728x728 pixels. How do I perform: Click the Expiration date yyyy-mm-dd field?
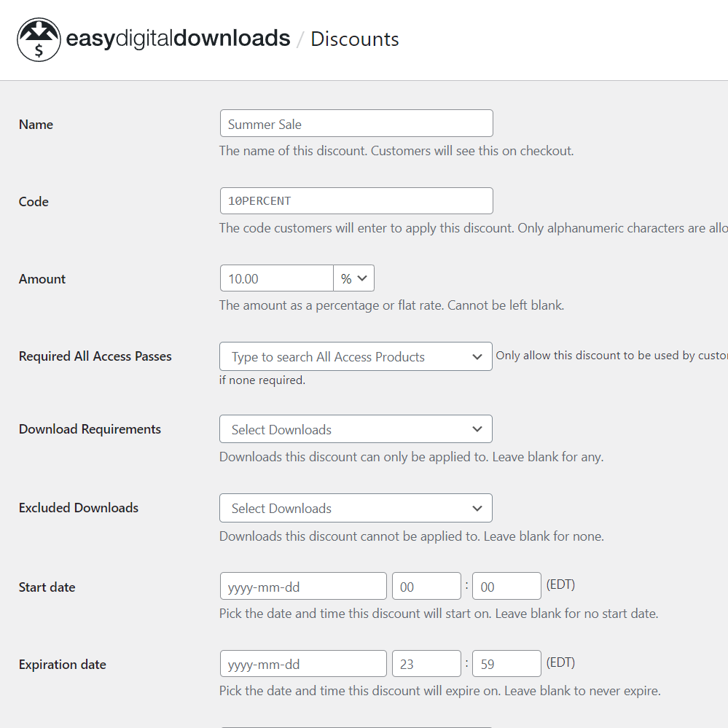pyautogui.click(x=302, y=663)
